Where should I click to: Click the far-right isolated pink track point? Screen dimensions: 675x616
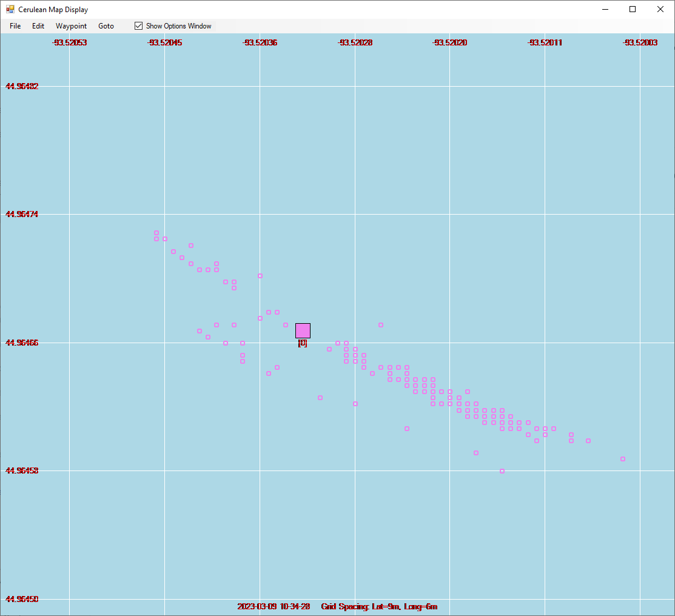tap(622, 459)
